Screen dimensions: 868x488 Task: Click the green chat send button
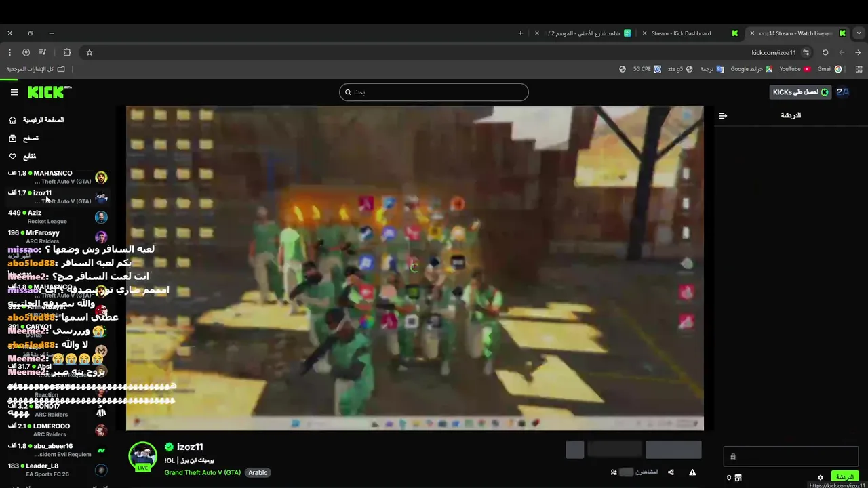845,477
